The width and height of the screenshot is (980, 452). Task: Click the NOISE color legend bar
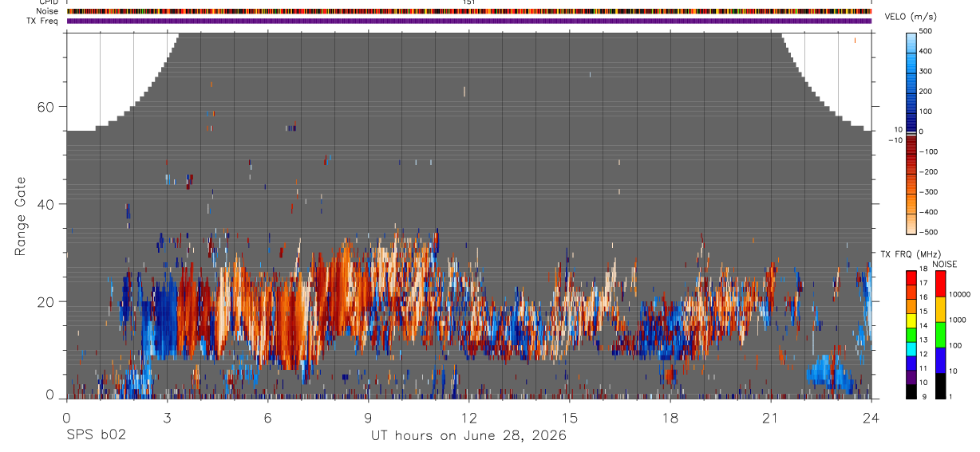pos(941,334)
